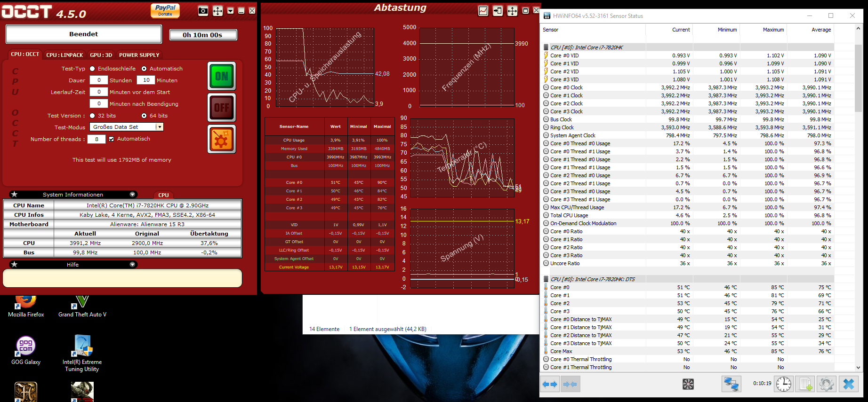Click the graph view icon in Abtastung
868x402 pixels.
(483, 11)
